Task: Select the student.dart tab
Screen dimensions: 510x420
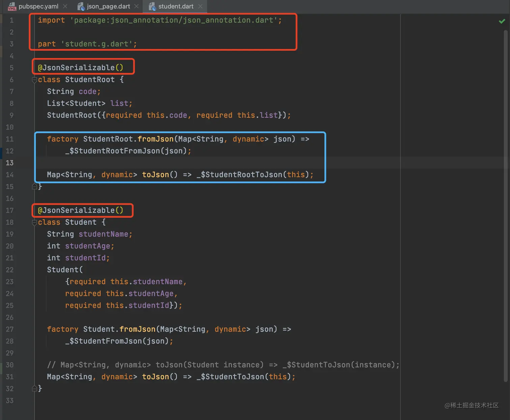Action: coord(176,6)
